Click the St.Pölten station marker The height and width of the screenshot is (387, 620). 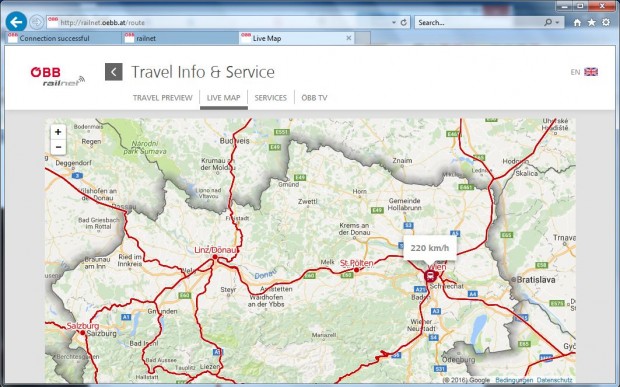(x=356, y=270)
